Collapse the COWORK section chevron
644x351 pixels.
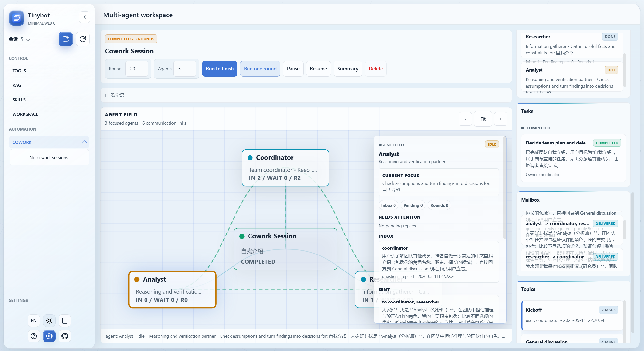coord(85,142)
